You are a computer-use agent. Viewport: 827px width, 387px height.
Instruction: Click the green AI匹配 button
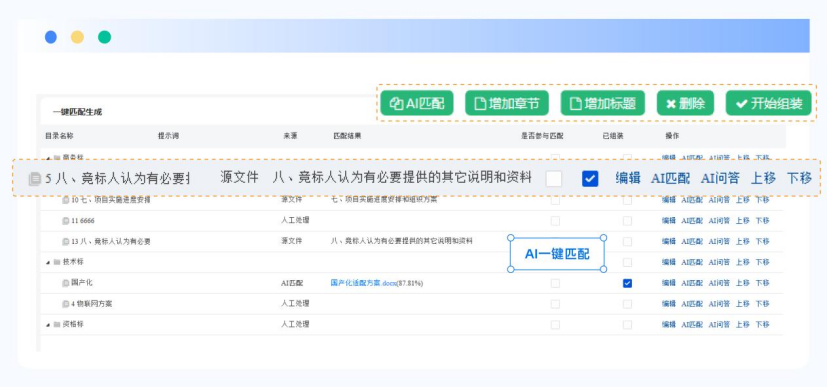(417, 103)
